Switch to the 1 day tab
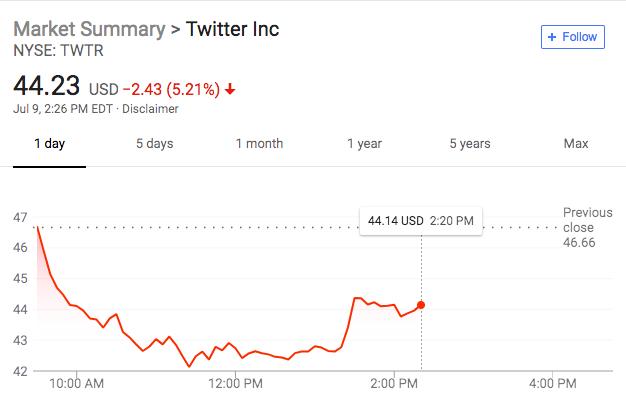The height and width of the screenshot is (405, 626). (x=49, y=144)
